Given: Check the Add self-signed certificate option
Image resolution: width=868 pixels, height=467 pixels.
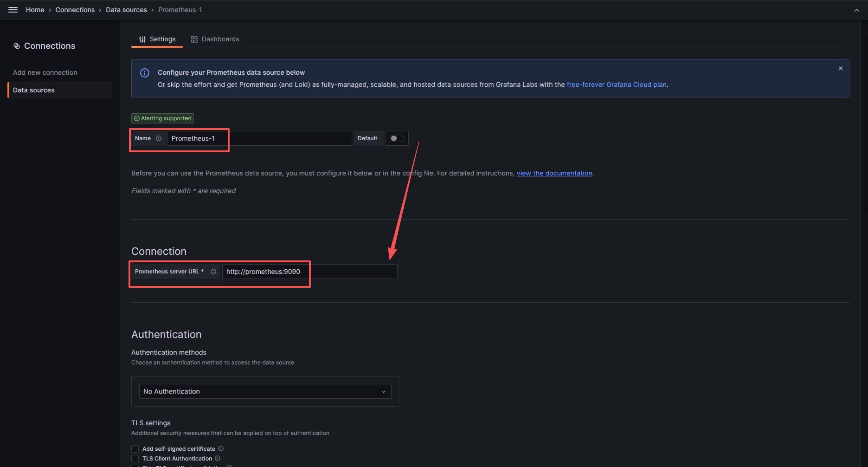Looking at the screenshot, I should [135, 448].
